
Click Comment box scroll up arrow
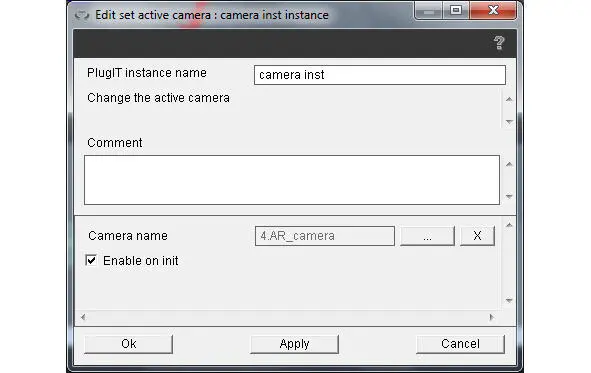(509, 164)
